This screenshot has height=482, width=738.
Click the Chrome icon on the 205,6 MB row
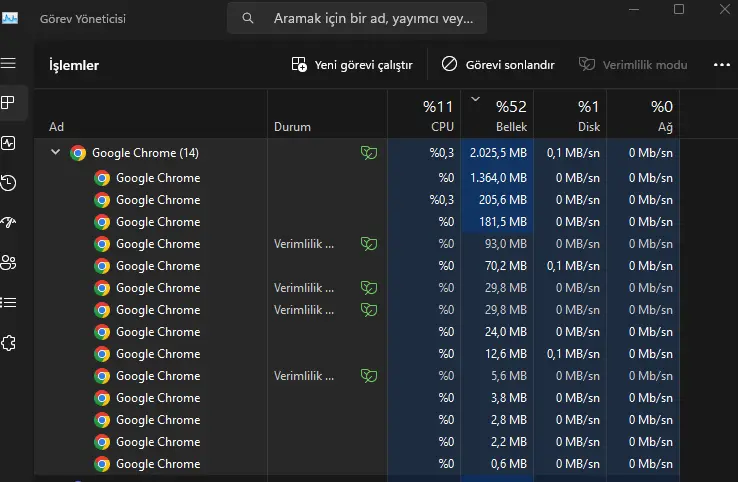pos(102,200)
